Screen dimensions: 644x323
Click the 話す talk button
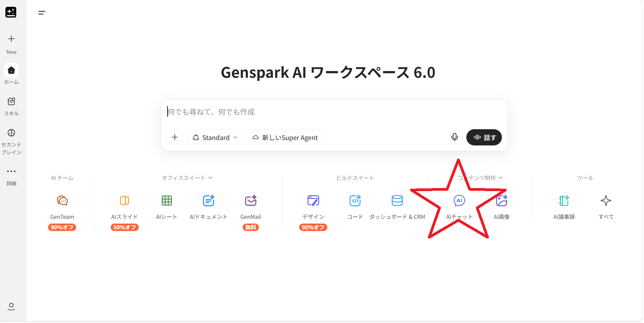coord(484,137)
